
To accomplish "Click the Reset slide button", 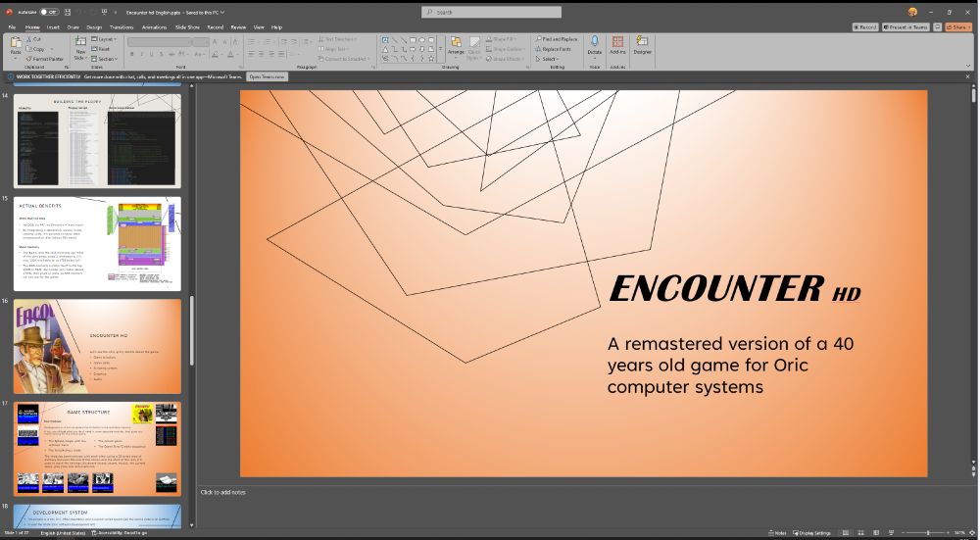I will 101,49.
